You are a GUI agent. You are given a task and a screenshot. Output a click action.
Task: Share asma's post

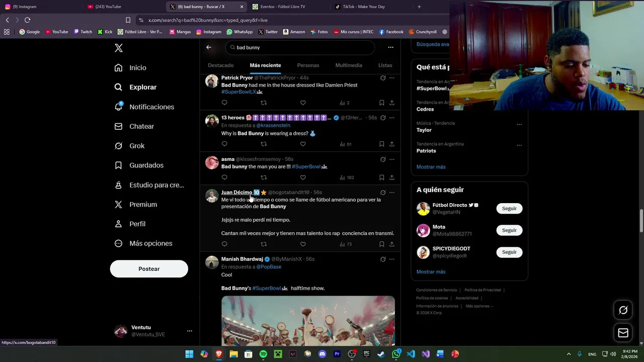[392, 177]
